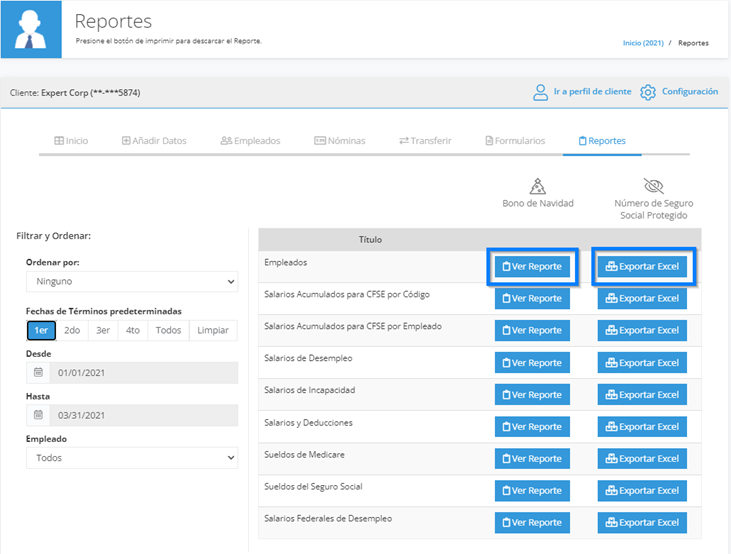
Task: View report for Empleados
Action: pos(532,267)
